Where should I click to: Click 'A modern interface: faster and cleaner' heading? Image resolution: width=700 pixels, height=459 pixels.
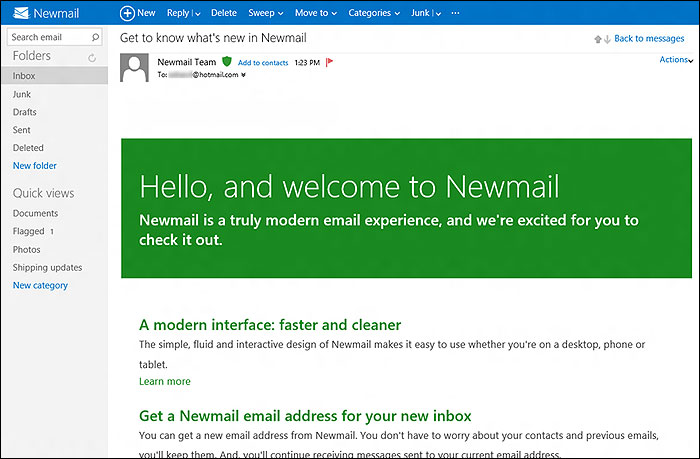pyautogui.click(x=270, y=325)
